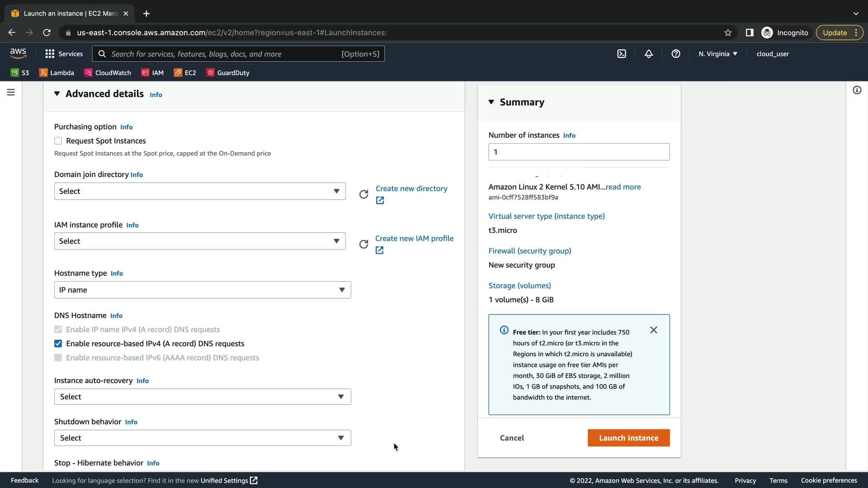Open notifications bell icon

coord(649,54)
